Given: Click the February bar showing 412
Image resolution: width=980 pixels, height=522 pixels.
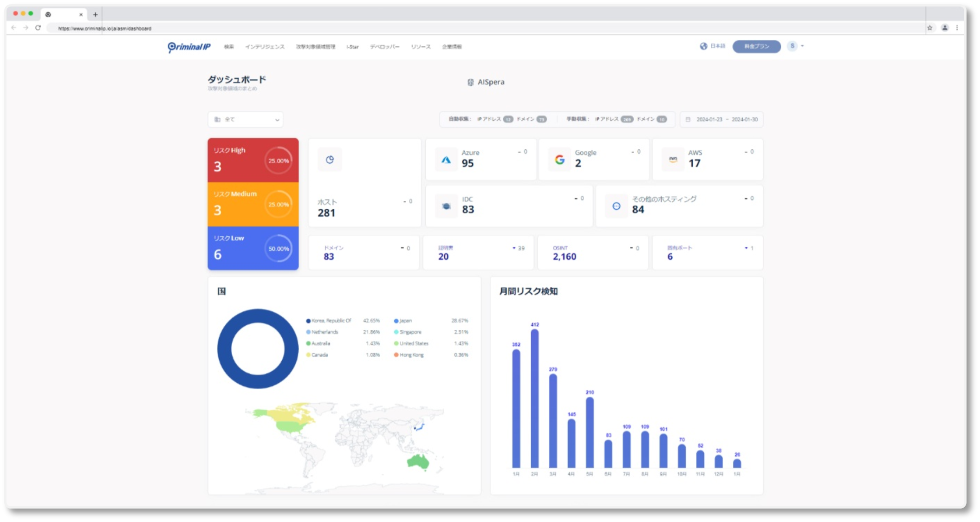Looking at the screenshot, I should (534, 398).
